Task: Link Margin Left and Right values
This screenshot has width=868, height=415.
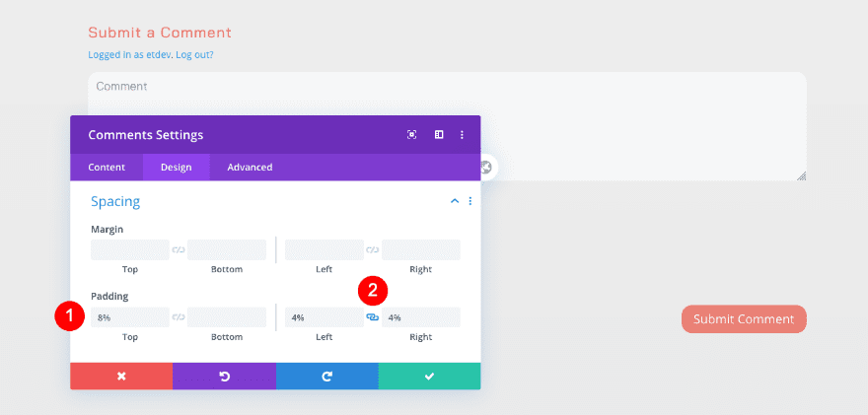Action: coord(373,250)
